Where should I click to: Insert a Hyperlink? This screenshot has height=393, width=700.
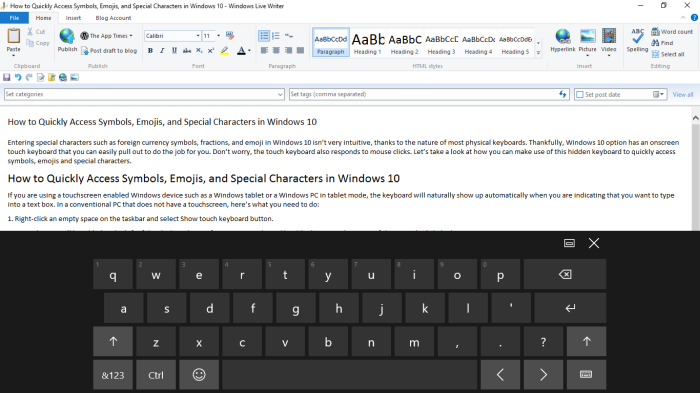562,40
